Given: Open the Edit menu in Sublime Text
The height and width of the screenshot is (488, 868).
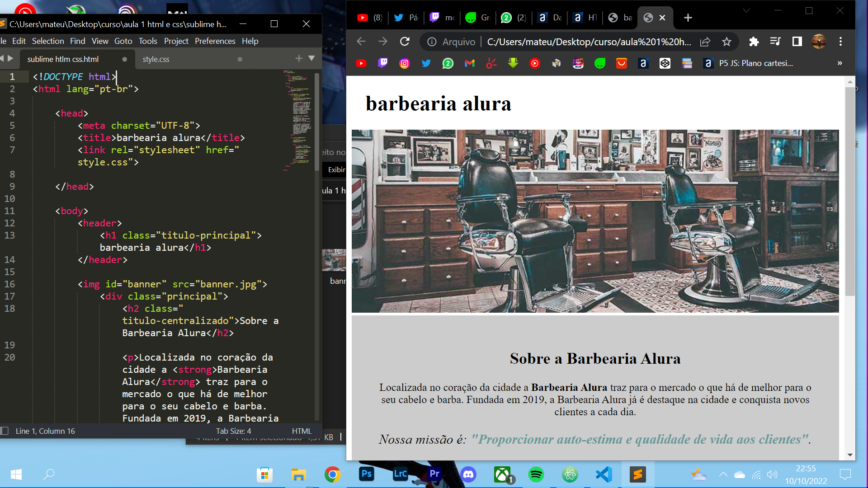Looking at the screenshot, I should tap(20, 41).
